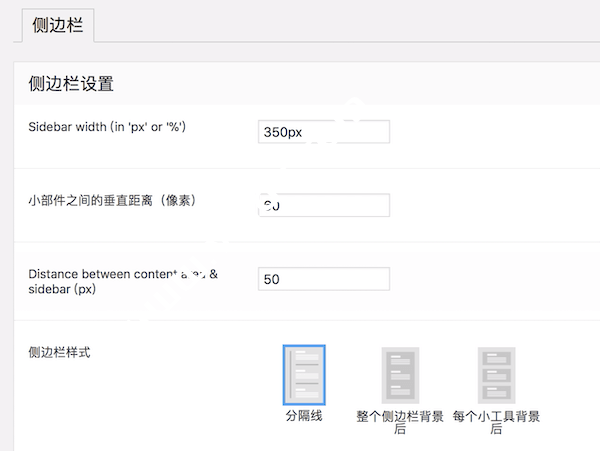
Task: Click the empty area right of the 侧边栏 tab
Action: coord(350,23)
